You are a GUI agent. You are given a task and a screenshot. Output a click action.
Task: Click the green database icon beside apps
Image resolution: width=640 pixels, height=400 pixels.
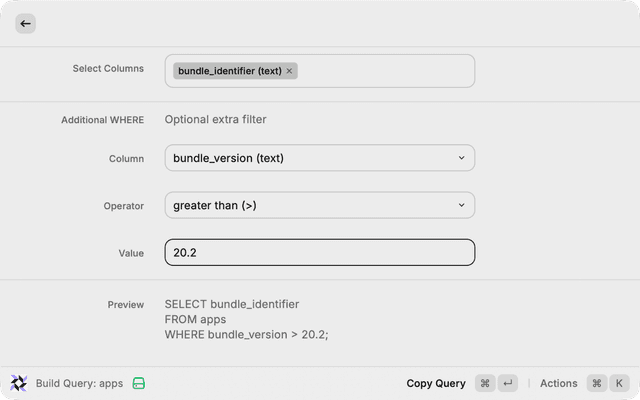coord(139,383)
